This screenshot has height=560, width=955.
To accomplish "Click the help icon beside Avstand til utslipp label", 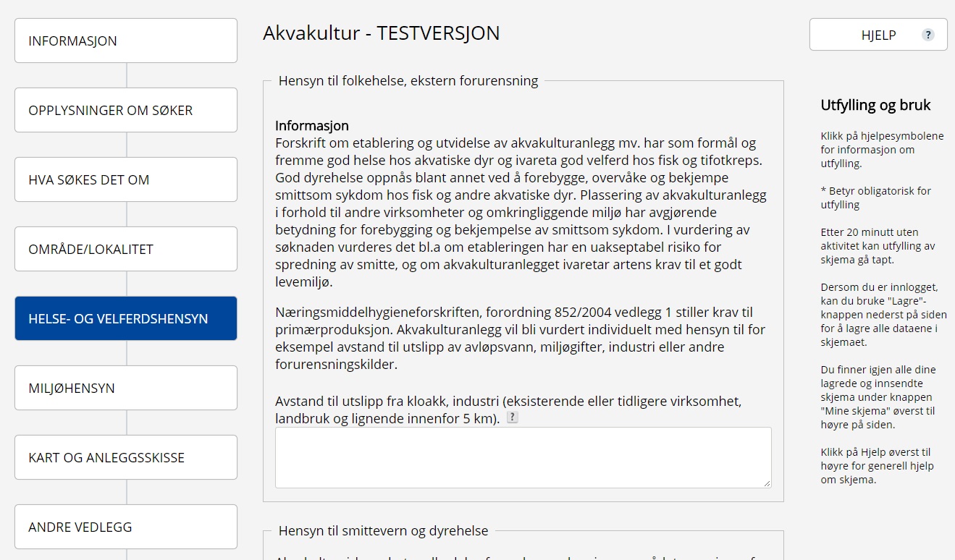I will (512, 417).
